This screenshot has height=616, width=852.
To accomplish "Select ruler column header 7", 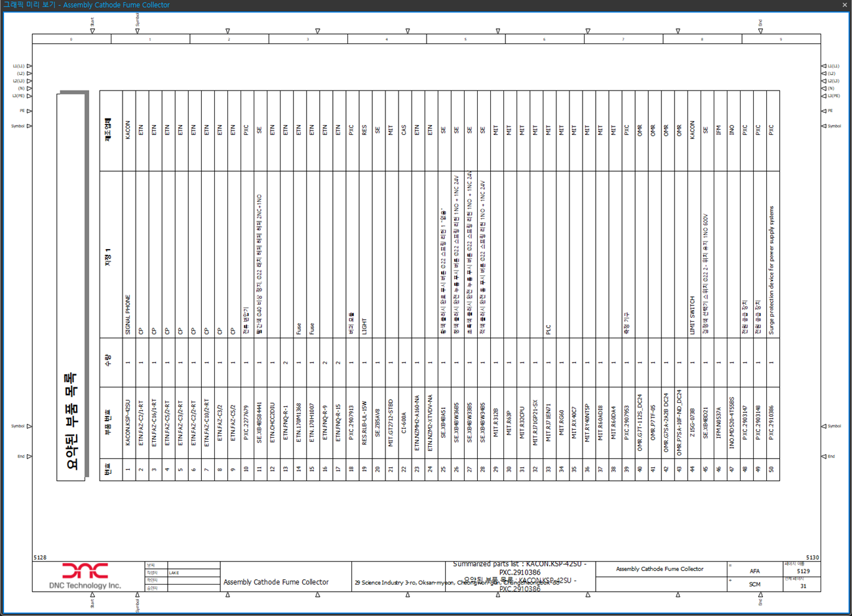I will click(623, 39).
